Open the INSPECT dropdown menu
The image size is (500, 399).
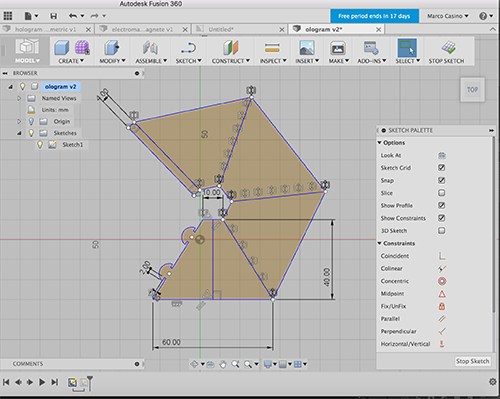click(x=273, y=61)
